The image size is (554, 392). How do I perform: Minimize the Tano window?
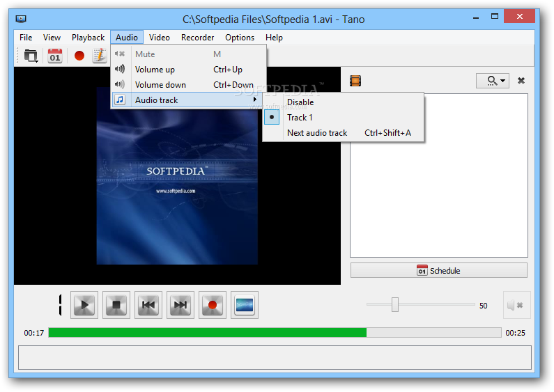point(476,17)
